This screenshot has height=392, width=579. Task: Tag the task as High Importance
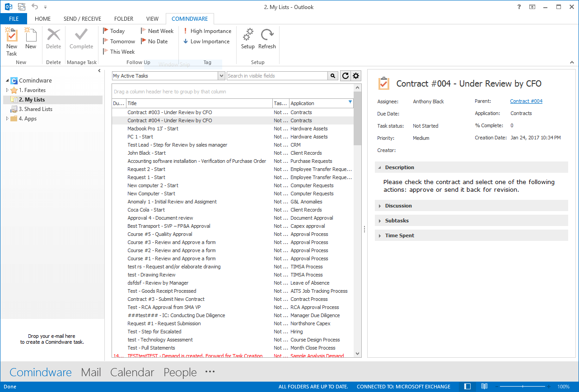click(x=208, y=31)
